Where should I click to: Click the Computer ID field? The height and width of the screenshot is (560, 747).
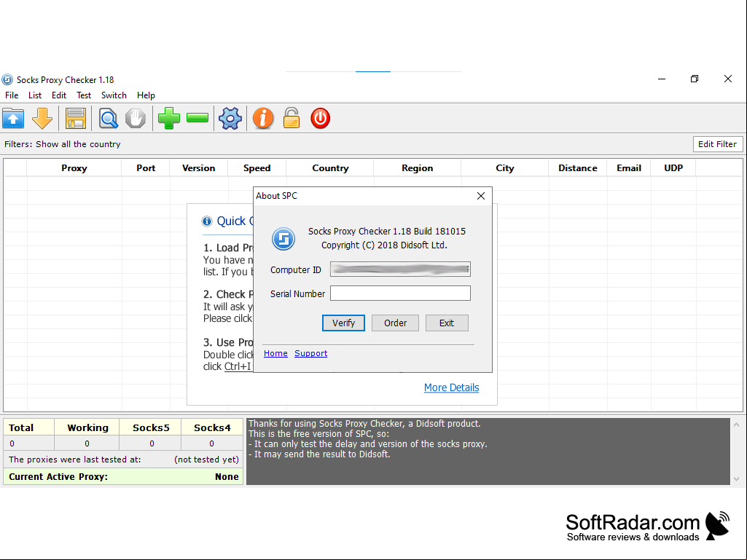400,269
